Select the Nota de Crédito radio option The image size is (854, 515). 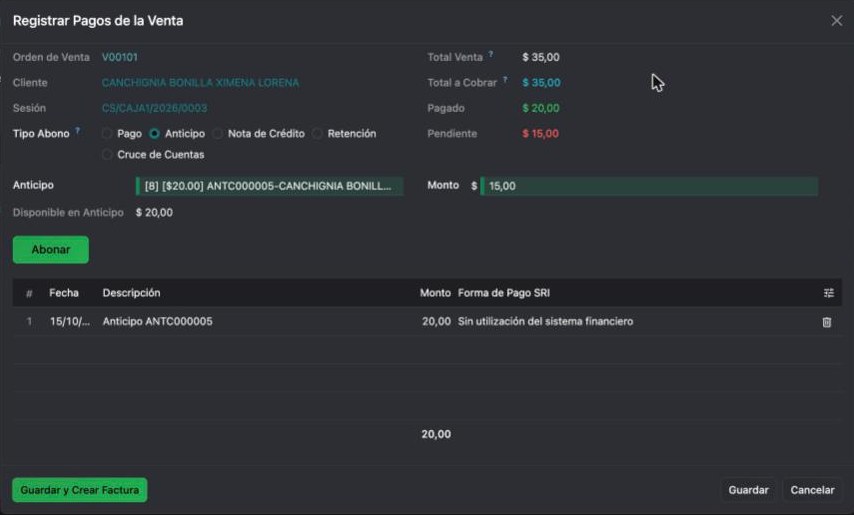tap(217, 134)
